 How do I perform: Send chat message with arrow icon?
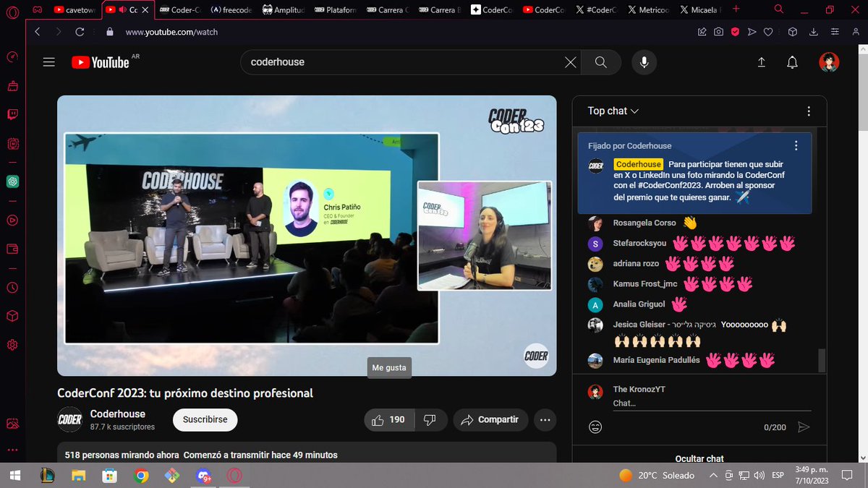pos(803,427)
